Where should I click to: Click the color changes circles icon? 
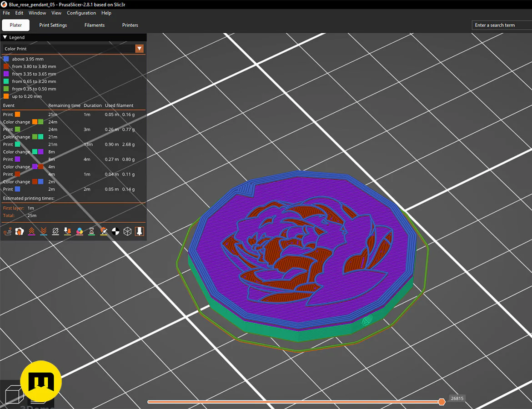[x=80, y=231]
